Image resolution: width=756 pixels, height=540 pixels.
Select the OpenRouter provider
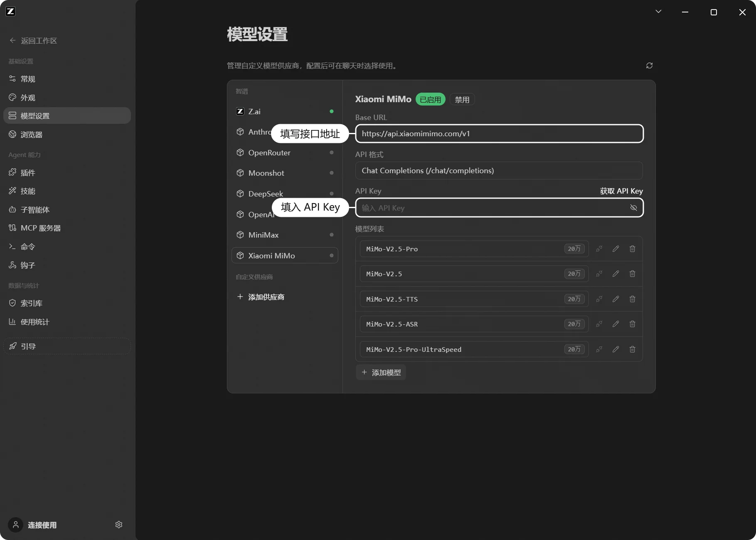tap(285, 152)
